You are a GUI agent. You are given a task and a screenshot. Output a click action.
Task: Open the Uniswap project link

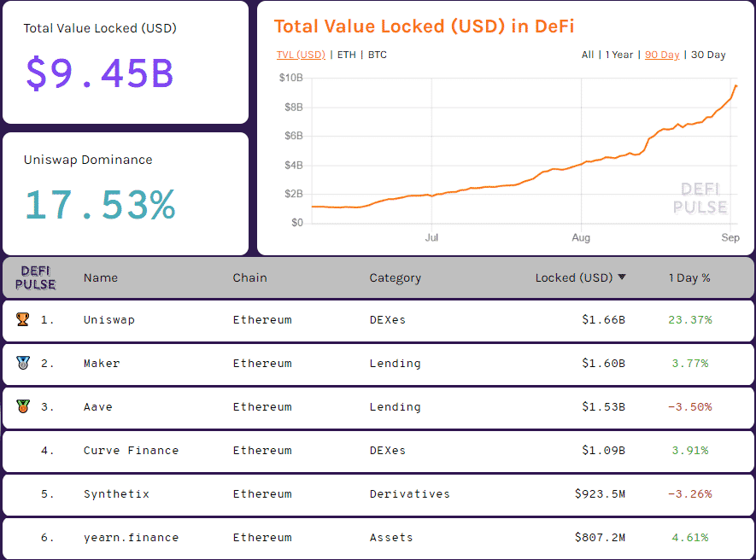point(109,319)
